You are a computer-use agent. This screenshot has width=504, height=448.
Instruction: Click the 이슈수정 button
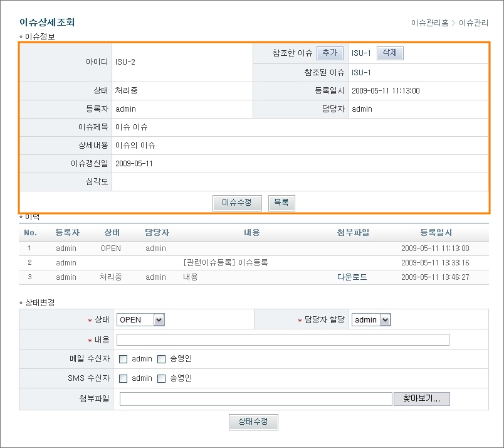tap(237, 203)
